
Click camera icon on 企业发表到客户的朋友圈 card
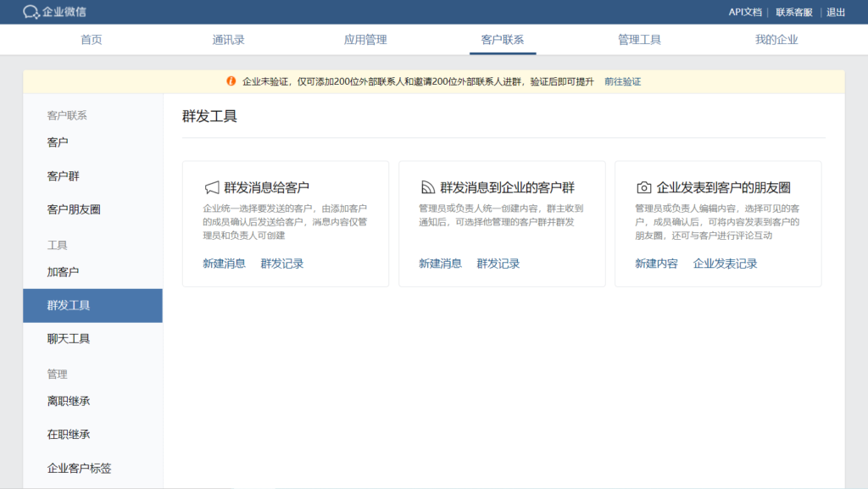pos(644,187)
